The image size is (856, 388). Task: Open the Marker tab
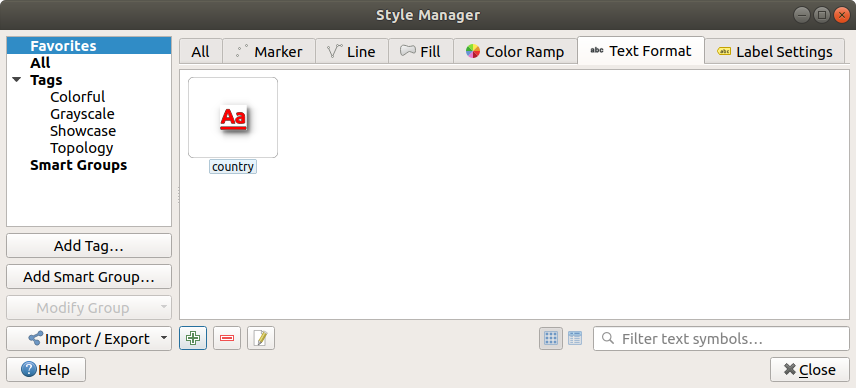(269, 51)
